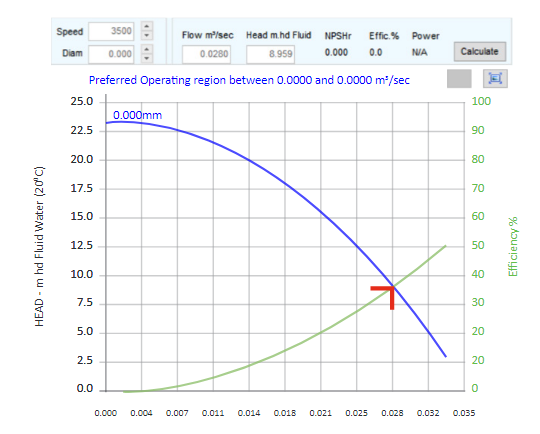Click the Diam label
Image resolution: width=540 pixels, height=434 pixels.
point(72,53)
